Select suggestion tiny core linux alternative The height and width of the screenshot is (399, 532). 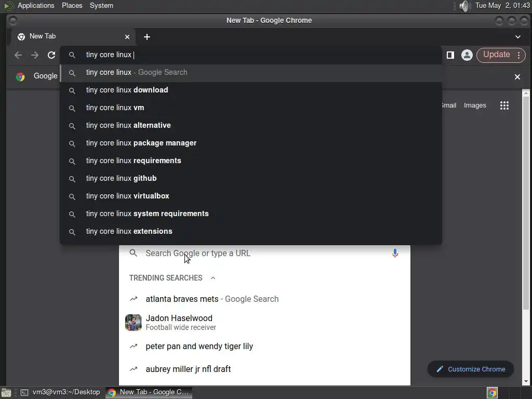251,126
